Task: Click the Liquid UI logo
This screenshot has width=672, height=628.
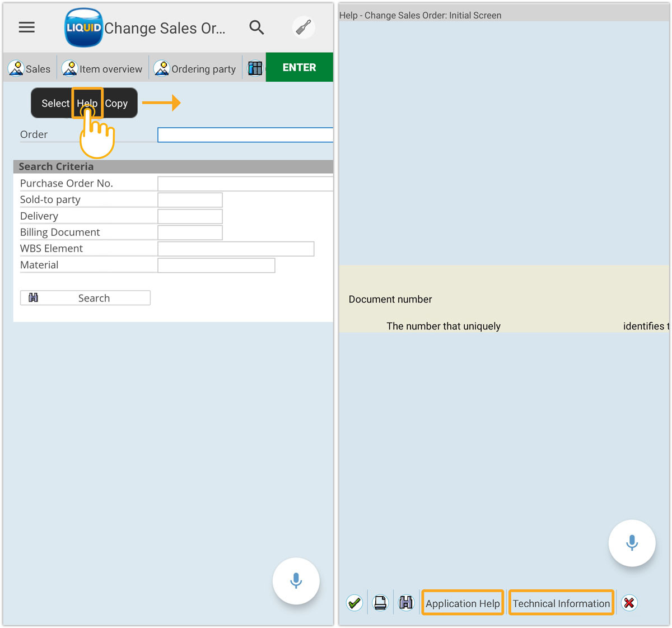Action: point(83,27)
